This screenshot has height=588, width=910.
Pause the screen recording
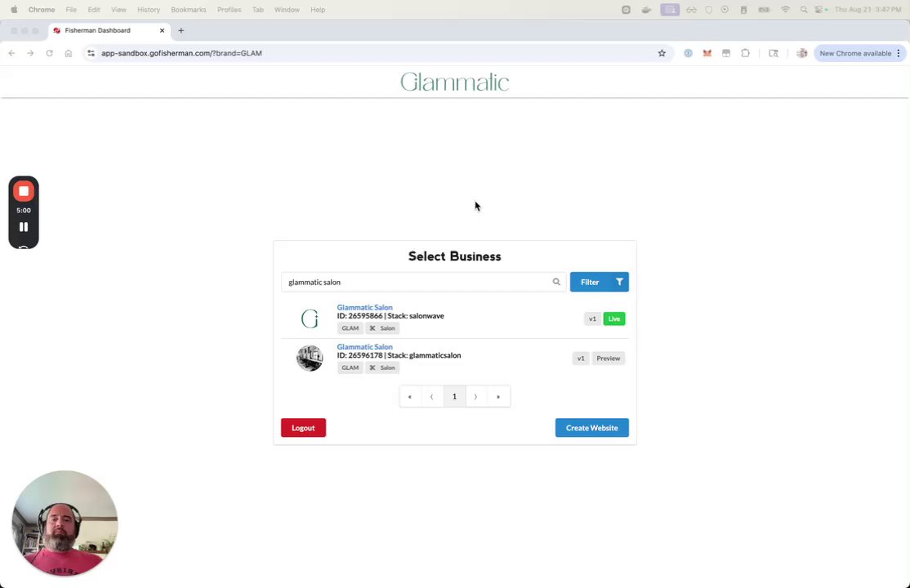point(24,227)
